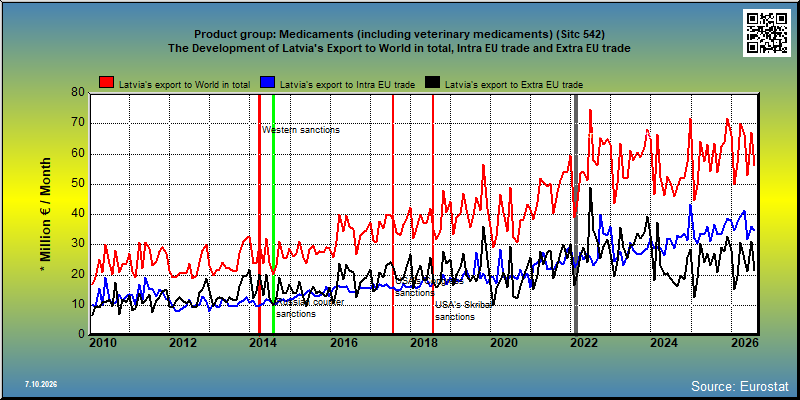Click the thick red vertical marker before 2014
Viewport: 800px width, 400px height.
(259, 214)
